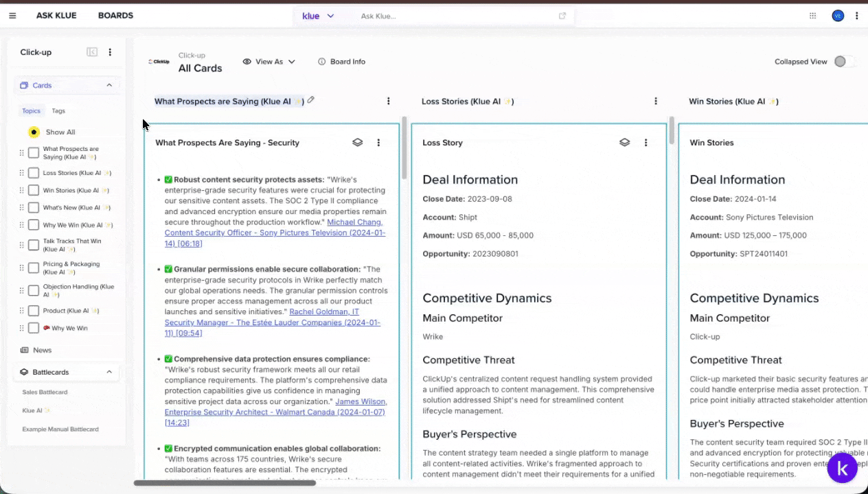Open the top-right kebab menu
Viewport: 868px width, 494px height.
click(x=857, y=16)
